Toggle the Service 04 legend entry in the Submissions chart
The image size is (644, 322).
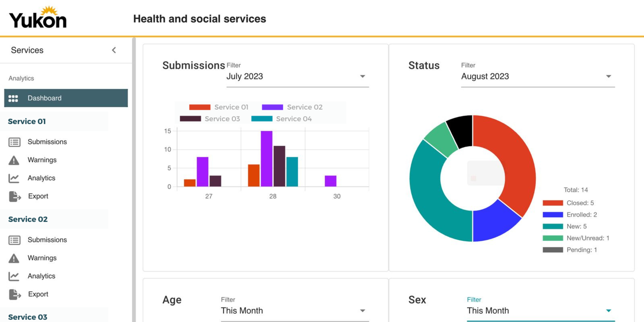281,119
